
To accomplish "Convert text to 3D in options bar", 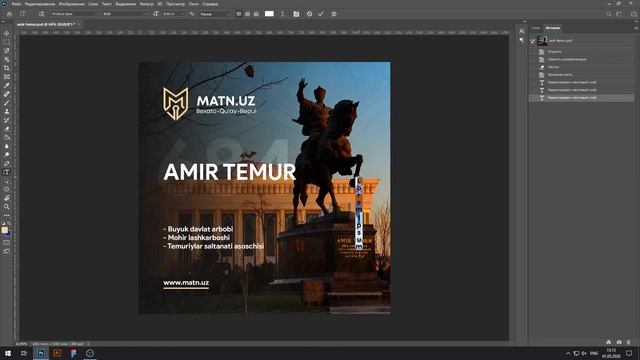I will click(334, 14).
